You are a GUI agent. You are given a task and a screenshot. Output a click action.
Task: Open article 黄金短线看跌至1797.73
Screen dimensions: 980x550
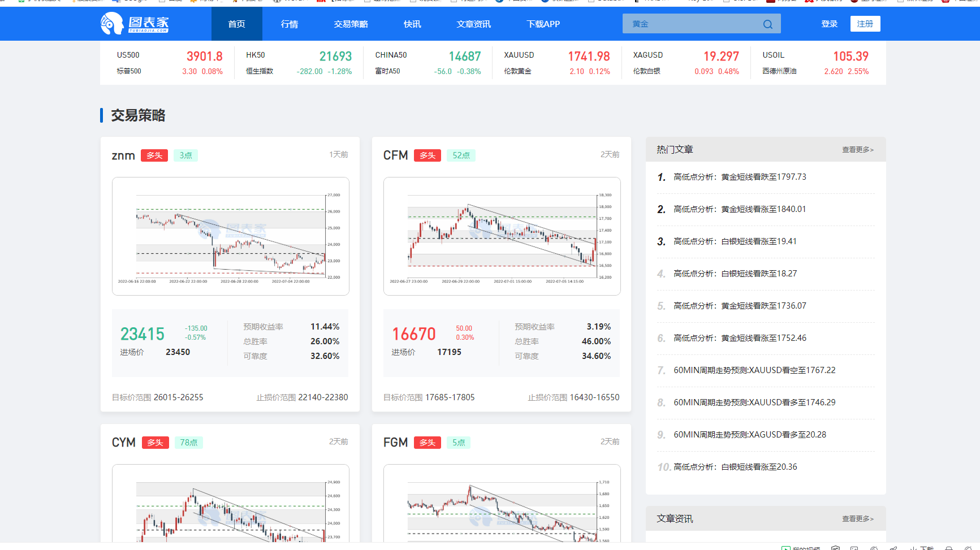coord(740,177)
